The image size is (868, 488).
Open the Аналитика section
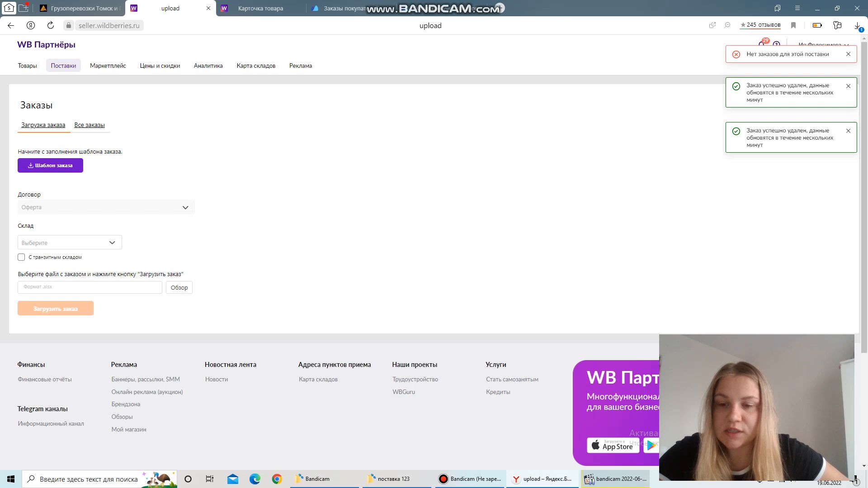point(208,66)
